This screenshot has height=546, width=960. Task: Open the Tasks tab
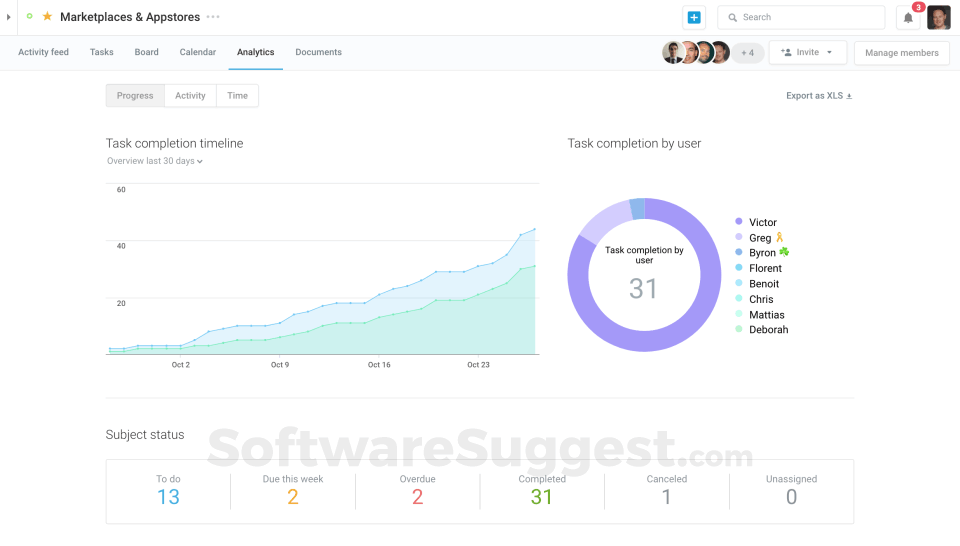pos(101,52)
